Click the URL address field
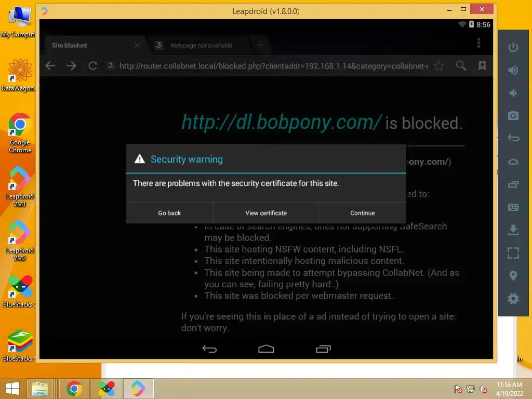The width and height of the screenshot is (532, 399). click(274, 66)
